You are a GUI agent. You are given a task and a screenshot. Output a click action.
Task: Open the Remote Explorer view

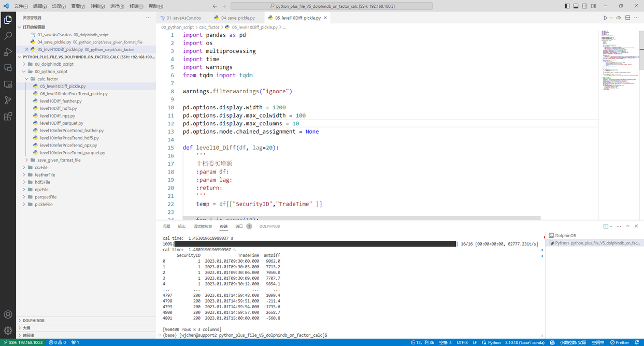tap(8, 83)
